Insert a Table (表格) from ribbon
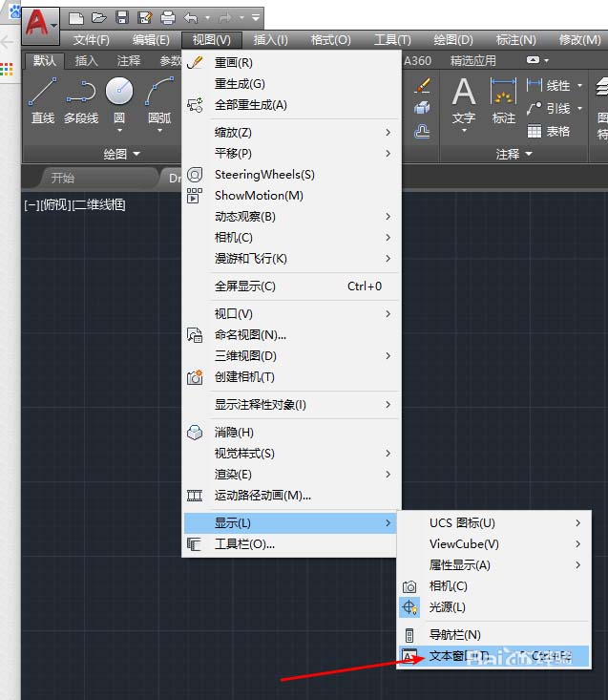The image size is (608, 700). pyautogui.click(x=549, y=131)
